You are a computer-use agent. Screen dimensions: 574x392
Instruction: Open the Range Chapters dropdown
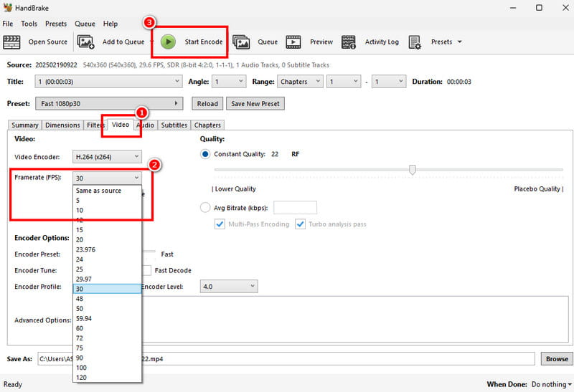tap(300, 82)
